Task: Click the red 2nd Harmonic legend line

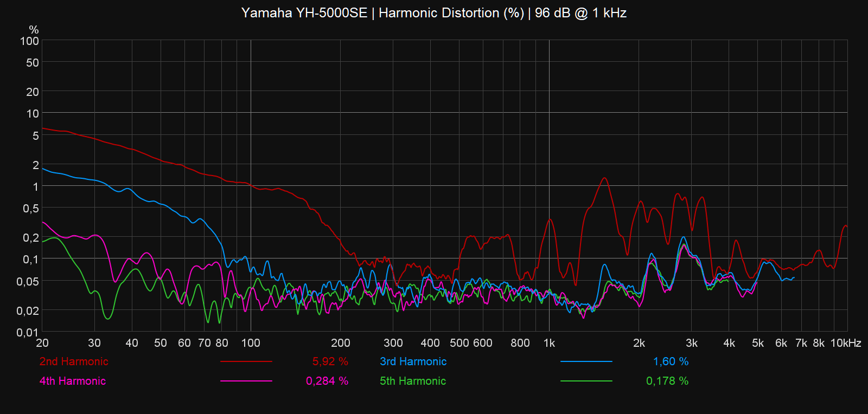Action: (246, 361)
